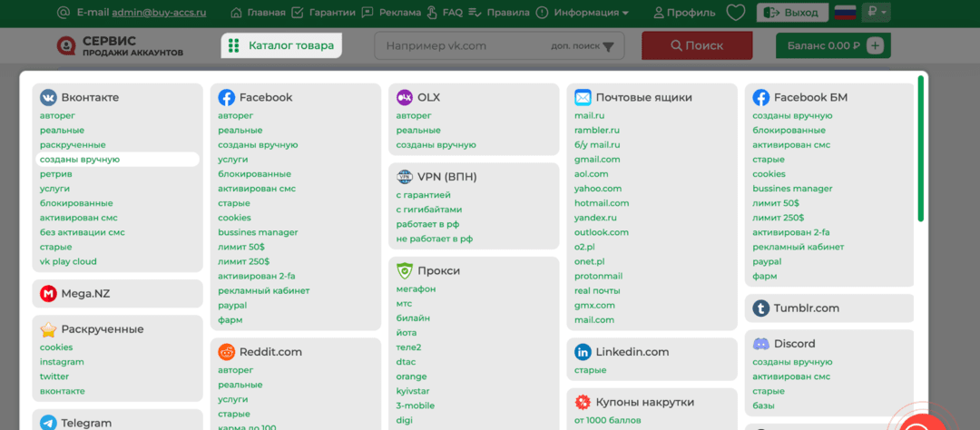
Task: Select созданы вручную under Вконтакте
Action: pyautogui.click(x=79, y=160)
